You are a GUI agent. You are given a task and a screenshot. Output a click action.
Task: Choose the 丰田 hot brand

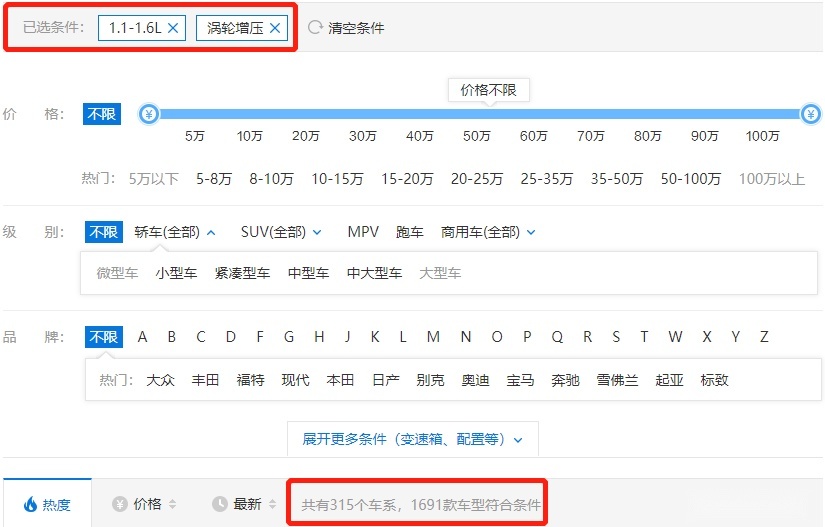[x=205, y=380]
